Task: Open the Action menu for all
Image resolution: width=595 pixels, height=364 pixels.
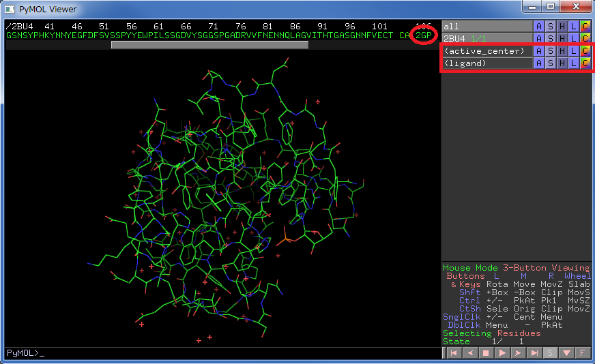Action: (538, 26)
